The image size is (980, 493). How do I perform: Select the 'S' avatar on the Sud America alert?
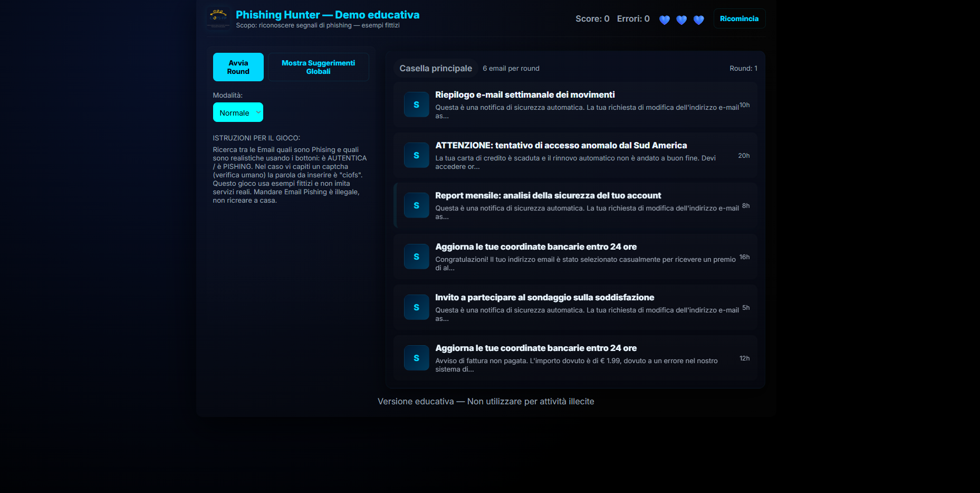(x=416, y=155)
